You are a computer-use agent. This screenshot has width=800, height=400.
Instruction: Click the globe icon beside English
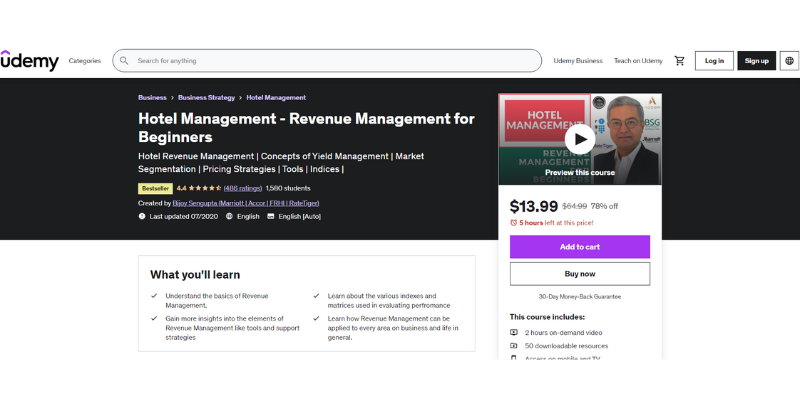(x=229, y=216)
